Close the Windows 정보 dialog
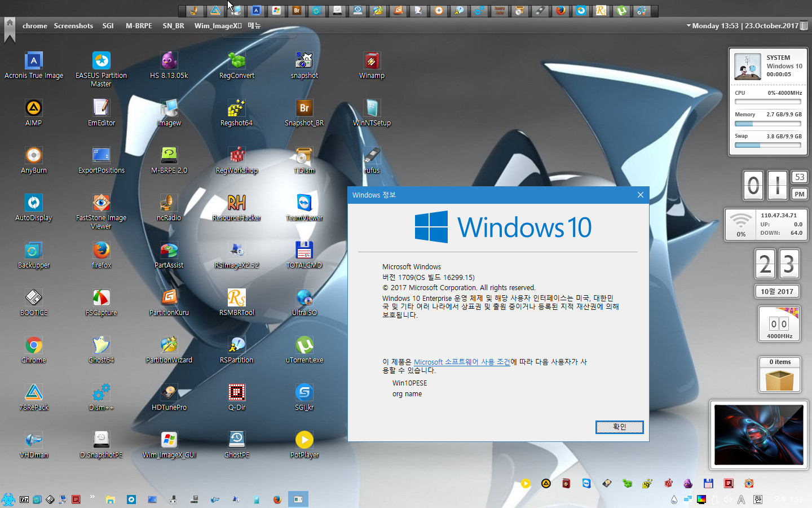The height and width of the screenshot is (508, 812). 641,195
